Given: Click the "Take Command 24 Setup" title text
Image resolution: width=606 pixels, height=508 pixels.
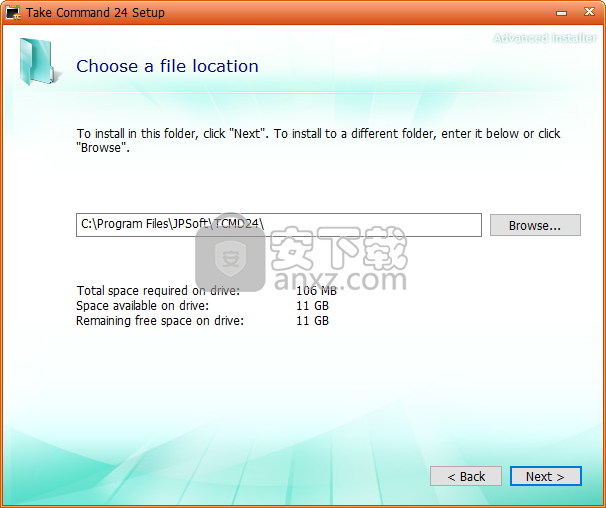Looking at the screenshot, I should [x=95, y=12].
